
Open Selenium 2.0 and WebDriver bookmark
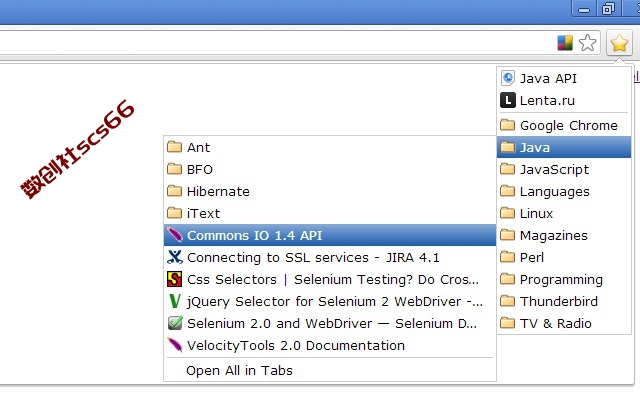tap(330, 324)
